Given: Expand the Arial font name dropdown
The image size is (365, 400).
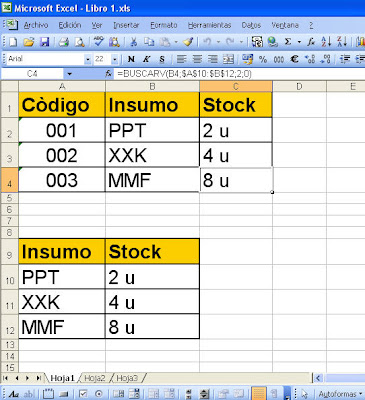Looking at the screenshot, I should pyautogui.click(x=88, y=60).
